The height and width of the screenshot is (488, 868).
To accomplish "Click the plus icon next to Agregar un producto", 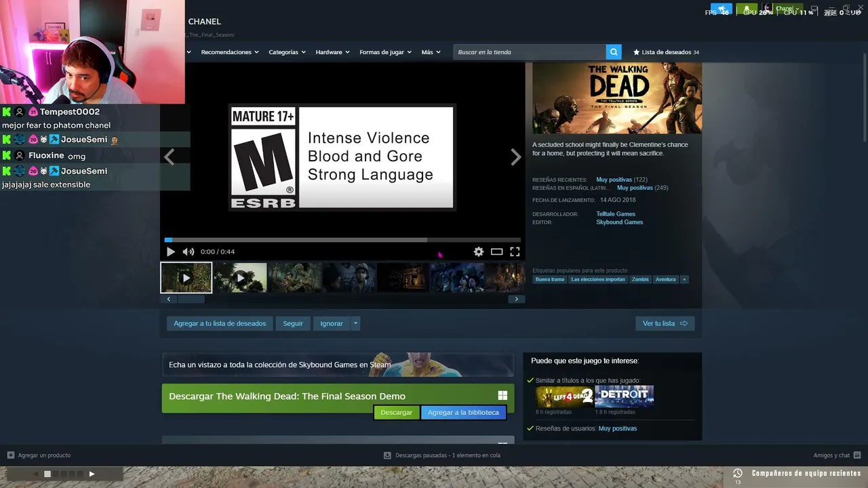I will 10,455.
